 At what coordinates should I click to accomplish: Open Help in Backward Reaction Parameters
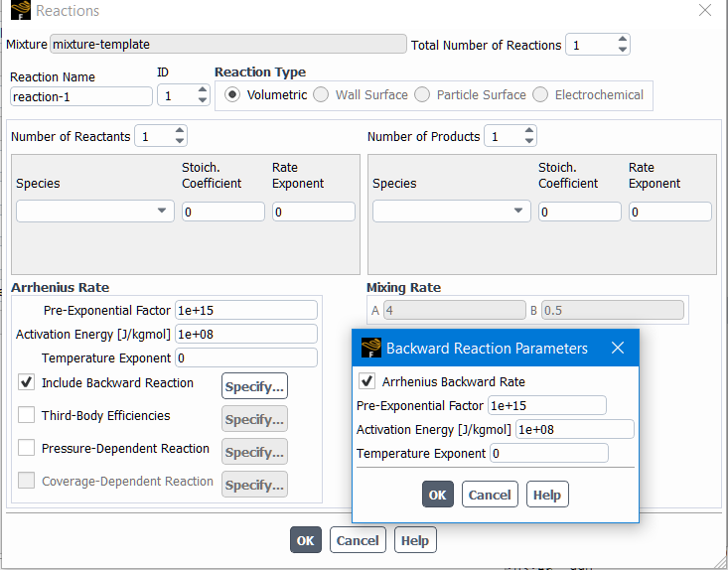coord(547,495)
